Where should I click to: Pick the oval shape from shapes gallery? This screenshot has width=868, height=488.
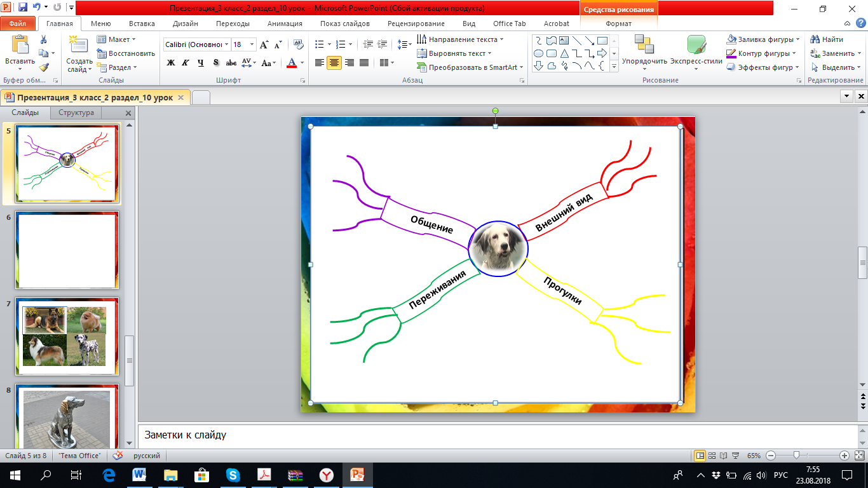pos(538,53)
